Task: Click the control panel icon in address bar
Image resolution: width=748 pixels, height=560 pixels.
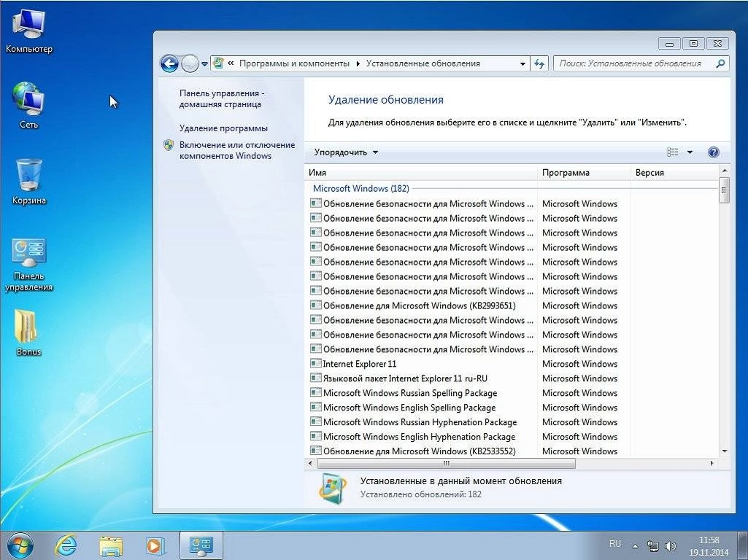Action: [218, 63]
